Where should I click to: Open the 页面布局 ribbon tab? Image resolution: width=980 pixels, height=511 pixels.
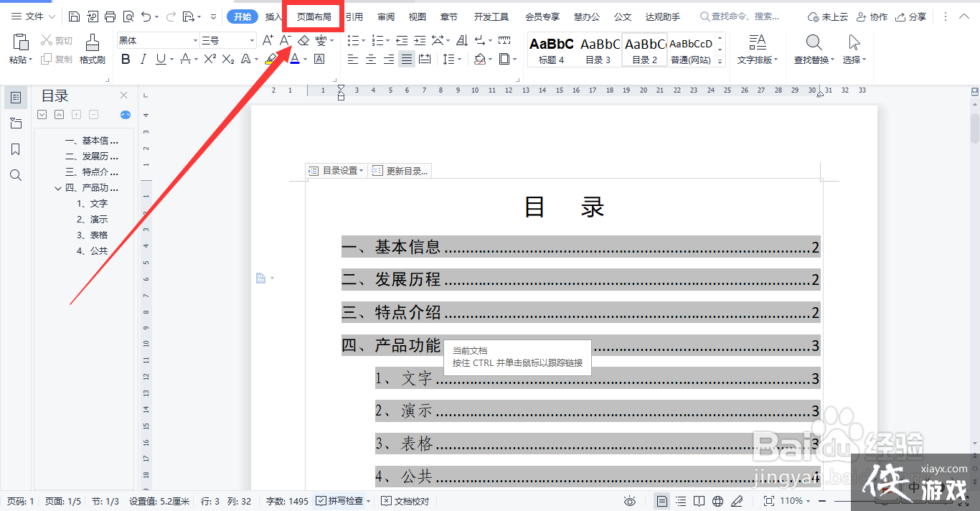314,17
